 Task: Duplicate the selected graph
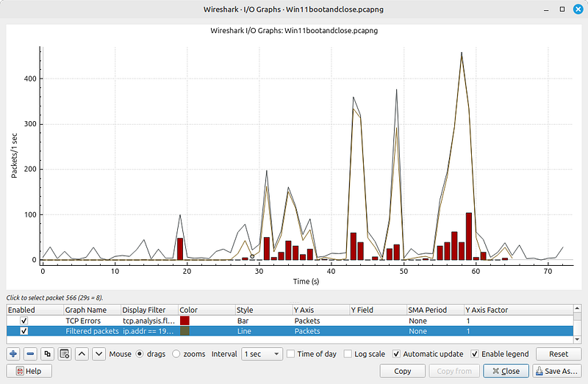[x=48, y=354]
